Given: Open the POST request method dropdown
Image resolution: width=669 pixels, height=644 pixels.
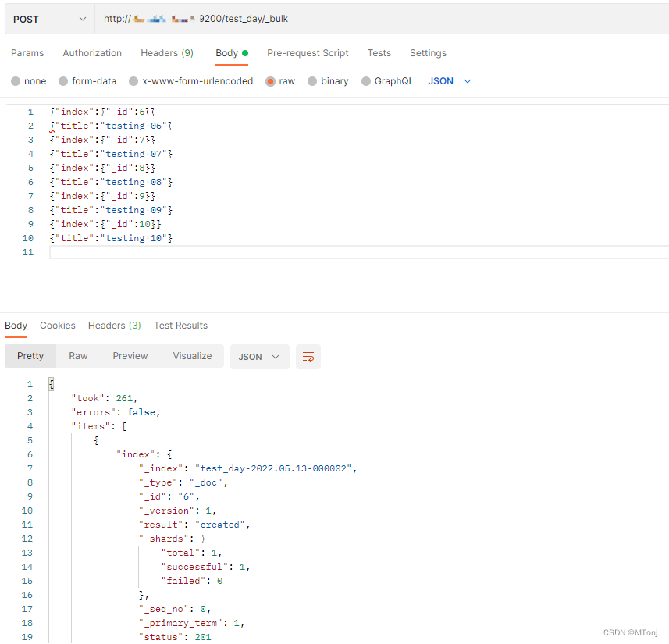Looking at the screenshot, I should pos(48,17).
